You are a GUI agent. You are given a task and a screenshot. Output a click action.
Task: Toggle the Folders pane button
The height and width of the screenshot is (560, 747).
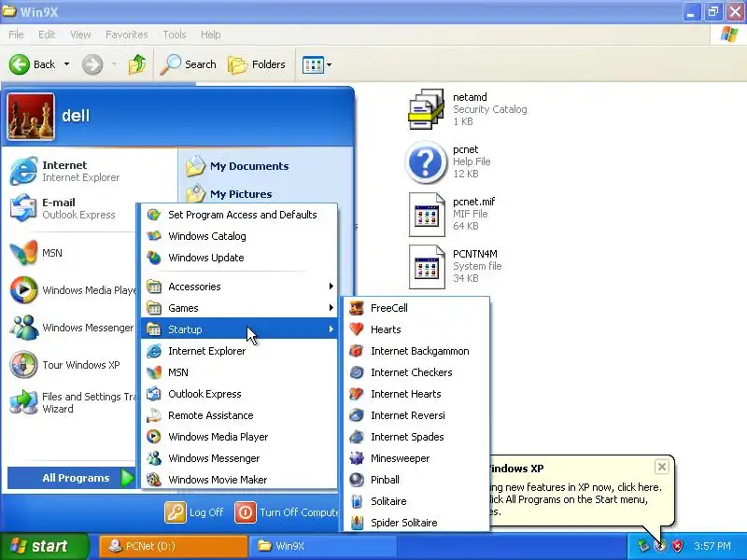point(257,64)
